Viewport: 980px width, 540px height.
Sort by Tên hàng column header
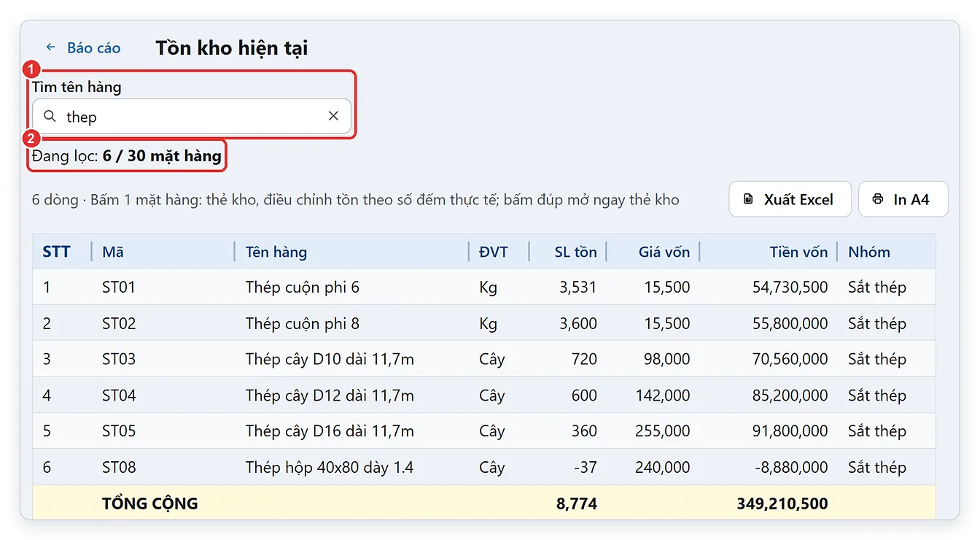(276, 252)
